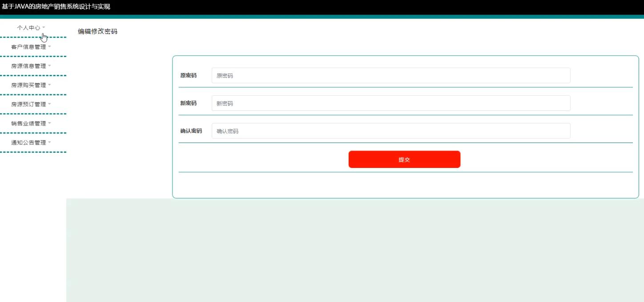Click the 编辑修改密码 heading
Image resolution: width=644 pixels, height=302 pixels.
[97, 31]
